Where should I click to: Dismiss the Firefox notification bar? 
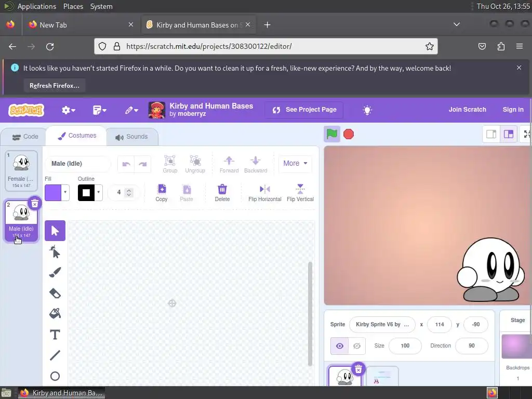(519, 68)
